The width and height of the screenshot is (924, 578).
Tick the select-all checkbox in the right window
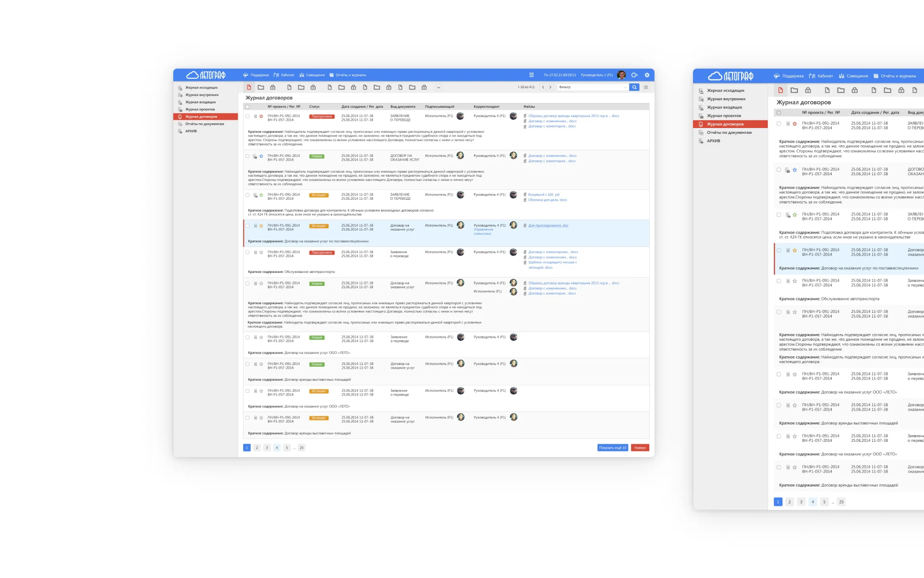click(779, 113)
